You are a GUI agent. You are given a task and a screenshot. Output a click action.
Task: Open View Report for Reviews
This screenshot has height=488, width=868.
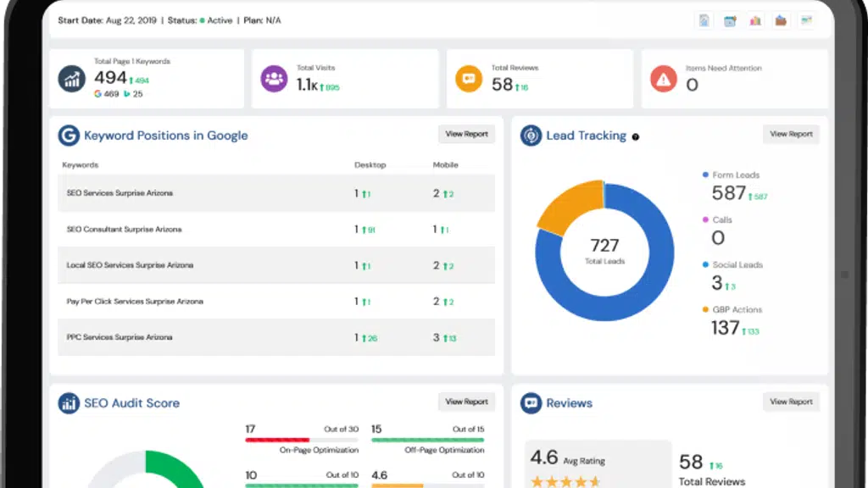tap(791, 402)
